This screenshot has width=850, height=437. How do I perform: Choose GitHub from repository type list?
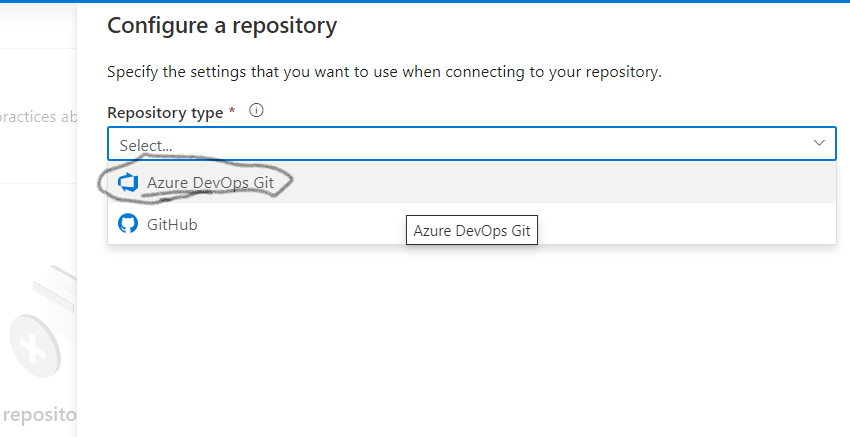click(x=174, y=224)
